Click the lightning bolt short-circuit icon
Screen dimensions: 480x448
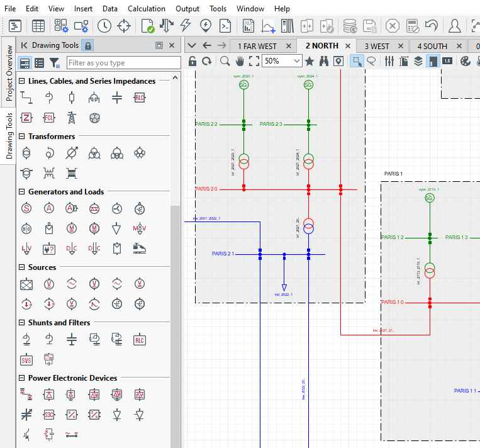(x=186, y=26)
